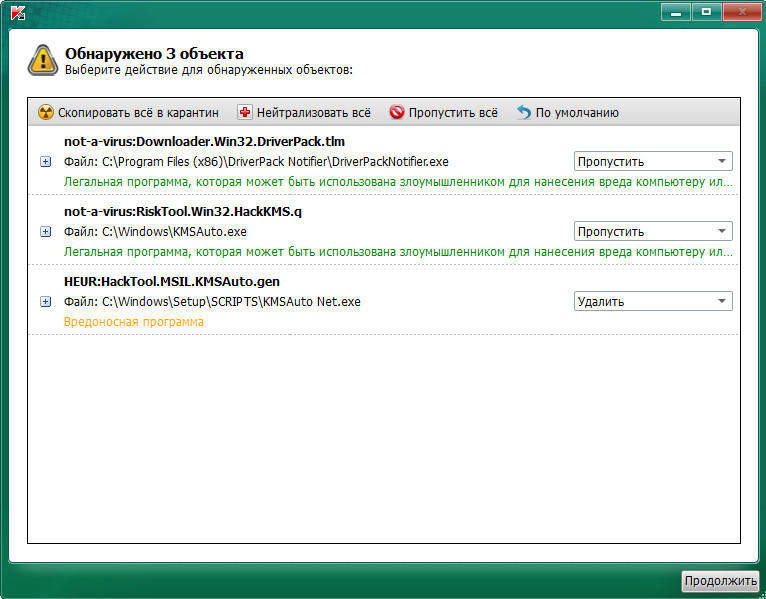Close the Kaspersky detection window
Image resolution: width=766 pixels, height=599 pixels.
[x=742, y=12]
